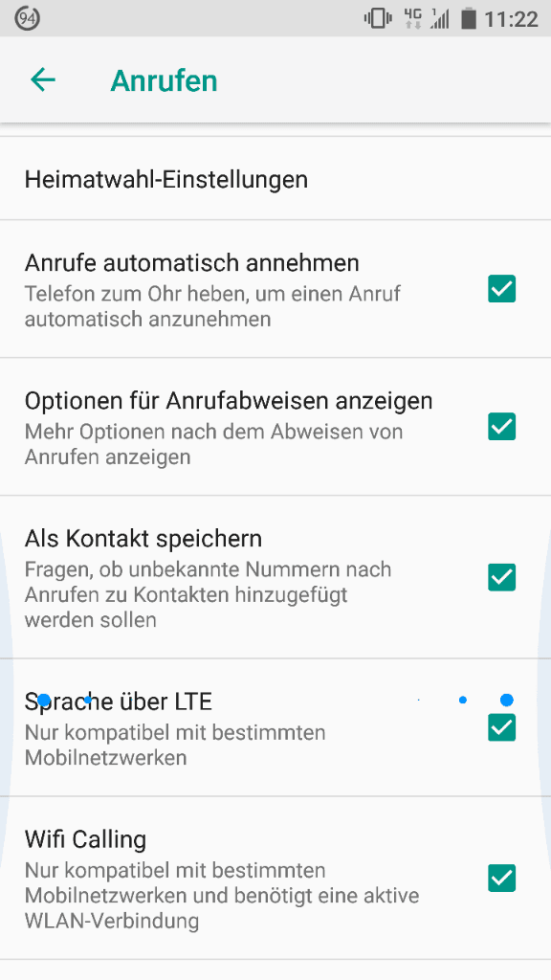The image size is (551, 980).
Task: Open Heimatwahl-Einstellungen
Action: 275,179
